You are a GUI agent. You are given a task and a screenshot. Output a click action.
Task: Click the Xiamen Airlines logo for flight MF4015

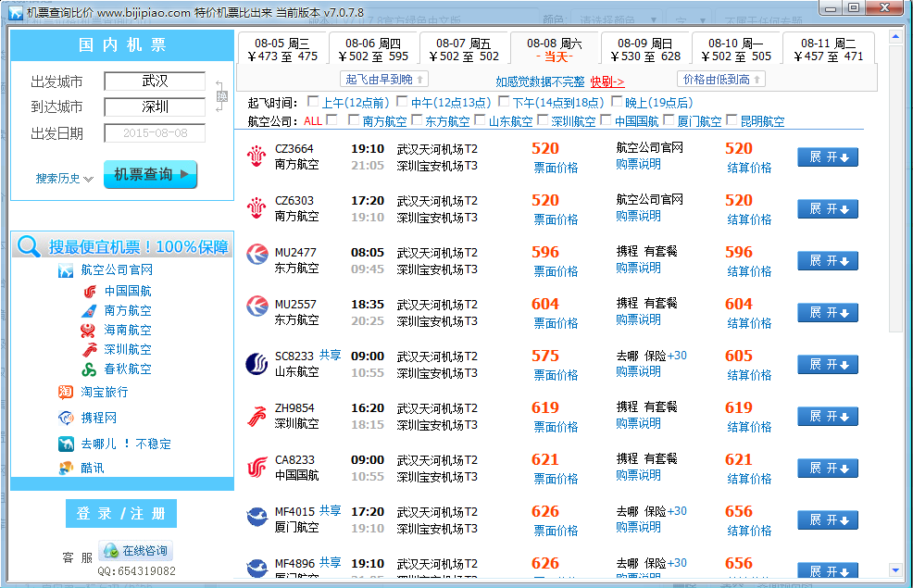click(256, 519)
